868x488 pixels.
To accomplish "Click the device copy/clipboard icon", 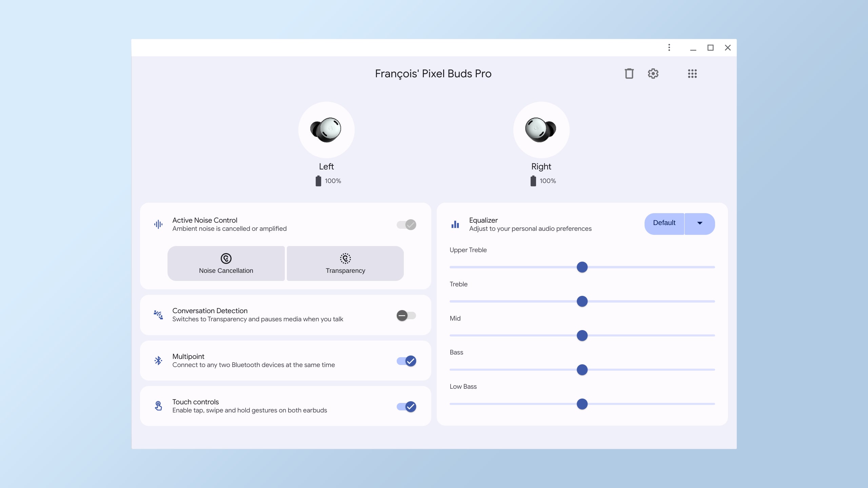I will pyautogui.click(x=628, y=73).
